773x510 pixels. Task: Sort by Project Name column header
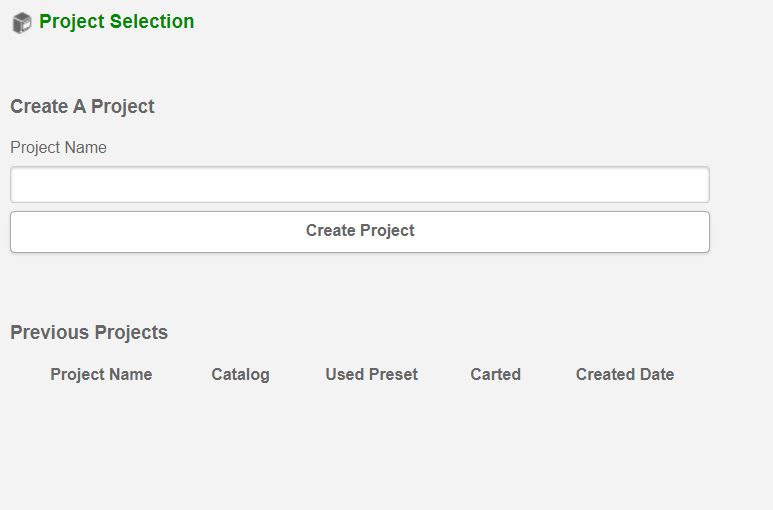[x=101, y=375]
